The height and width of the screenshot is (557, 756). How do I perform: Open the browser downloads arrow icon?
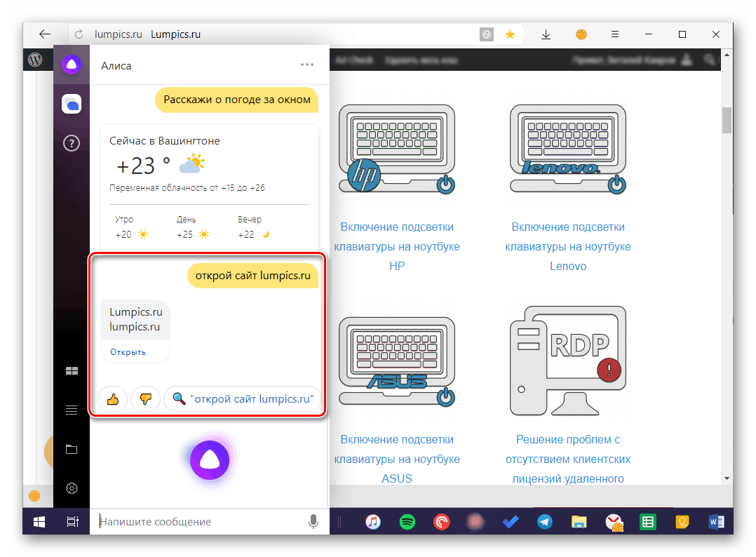[546, 34]
